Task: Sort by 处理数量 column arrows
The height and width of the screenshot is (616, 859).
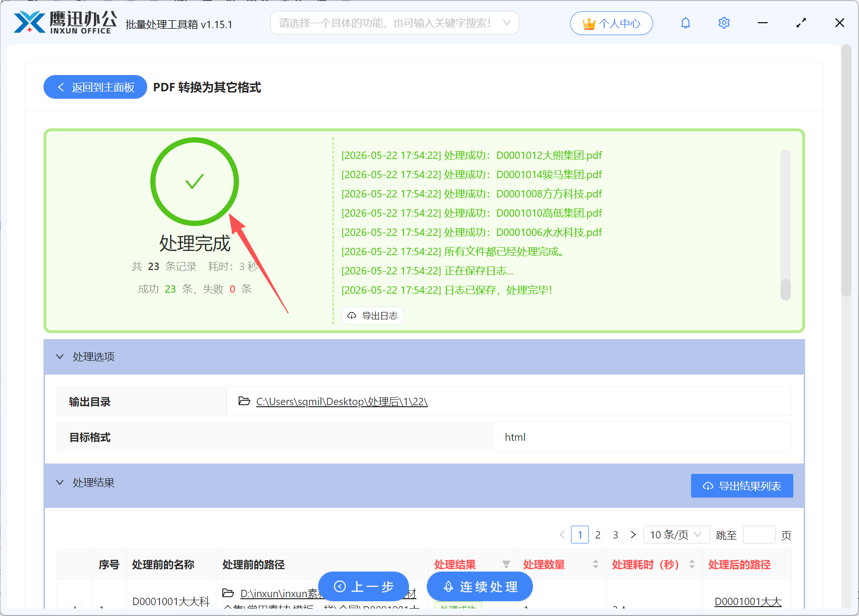Action: tap(596, 564)
